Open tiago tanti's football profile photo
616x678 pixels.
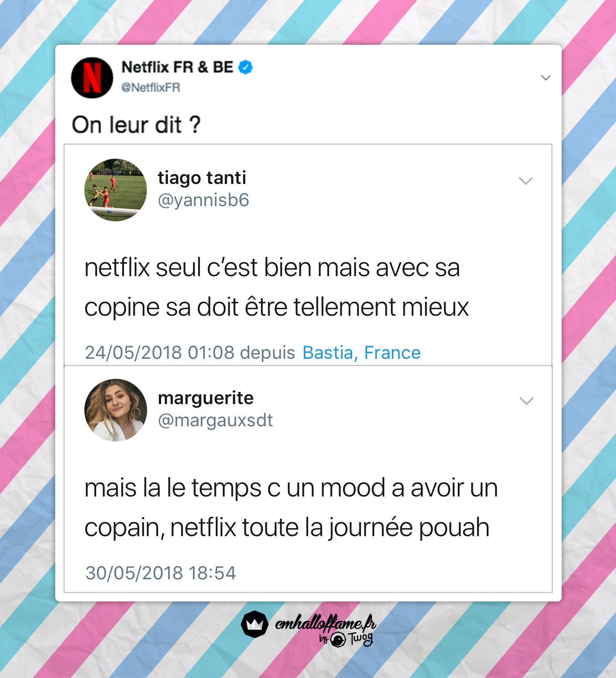pos(116,190)
